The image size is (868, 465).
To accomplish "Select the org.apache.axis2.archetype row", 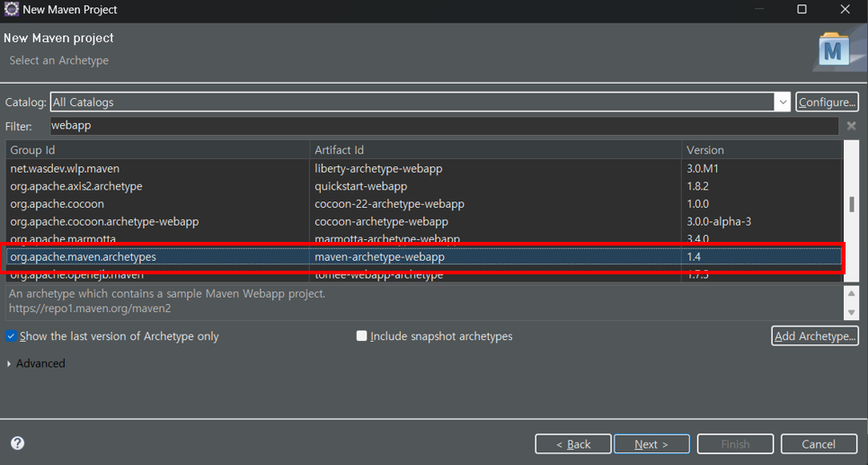I will [x=424, y=186].
